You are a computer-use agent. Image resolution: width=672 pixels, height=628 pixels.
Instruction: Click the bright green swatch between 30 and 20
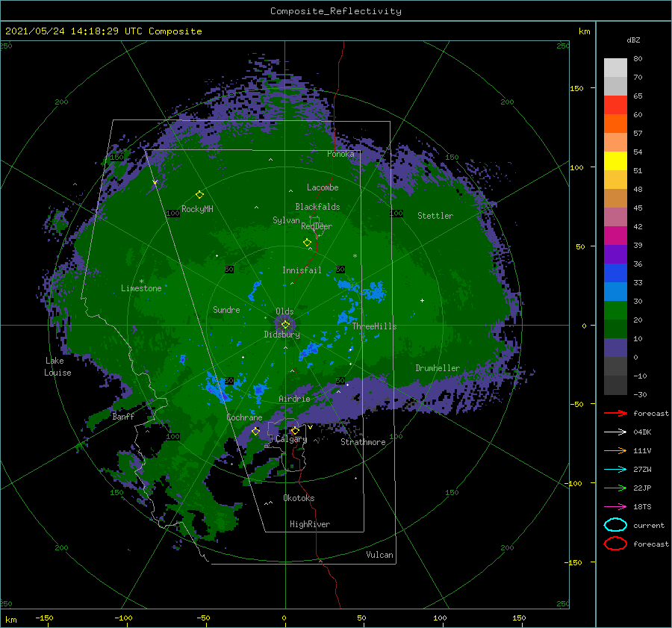(615, 311)
